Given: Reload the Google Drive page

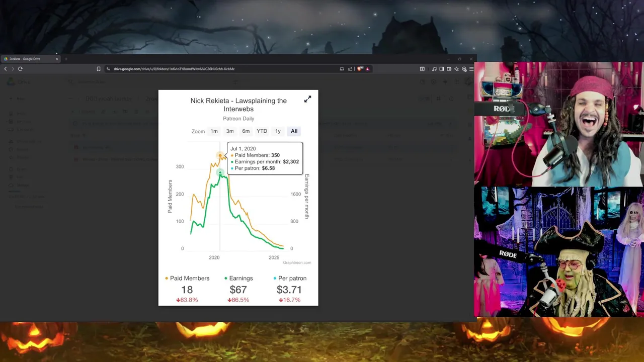Looking at the screenshot, I should [x=20, y=69].
